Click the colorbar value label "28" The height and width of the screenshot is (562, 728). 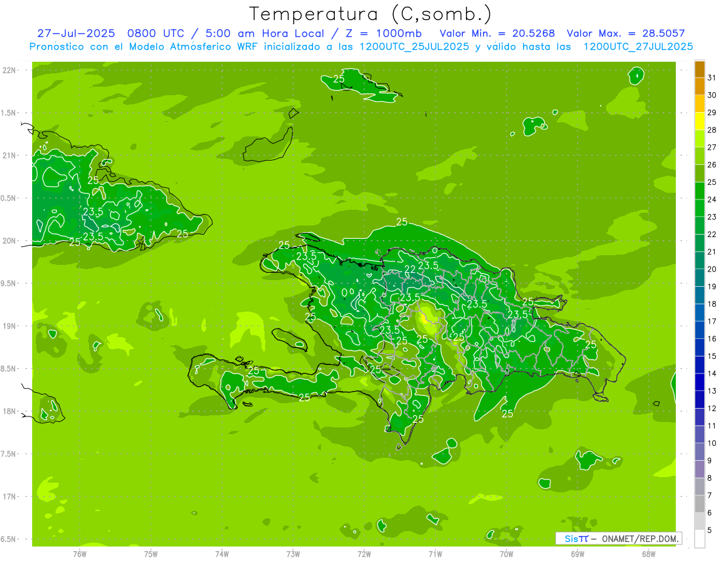coord(712,130)
